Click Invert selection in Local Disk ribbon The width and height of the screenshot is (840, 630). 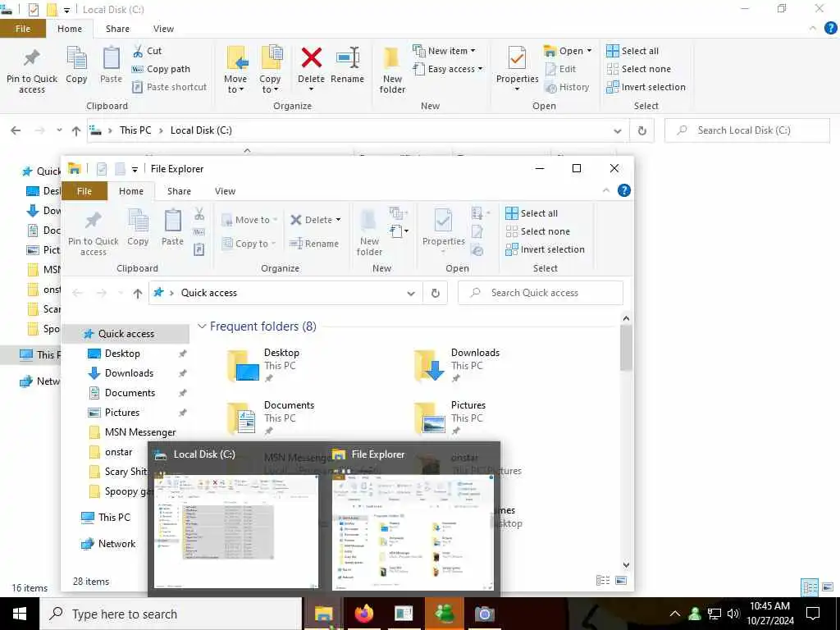(x=646, y=87)
